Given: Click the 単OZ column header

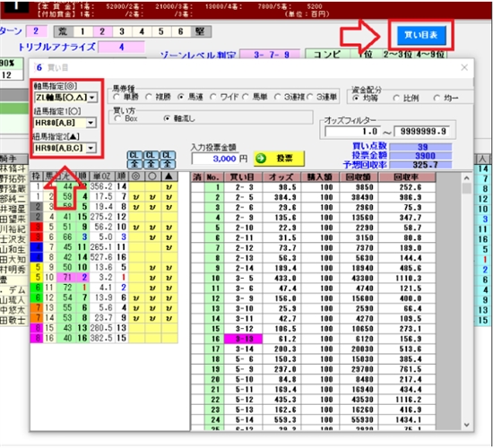Looking at the screenshot, I should [x=102, y=177].
